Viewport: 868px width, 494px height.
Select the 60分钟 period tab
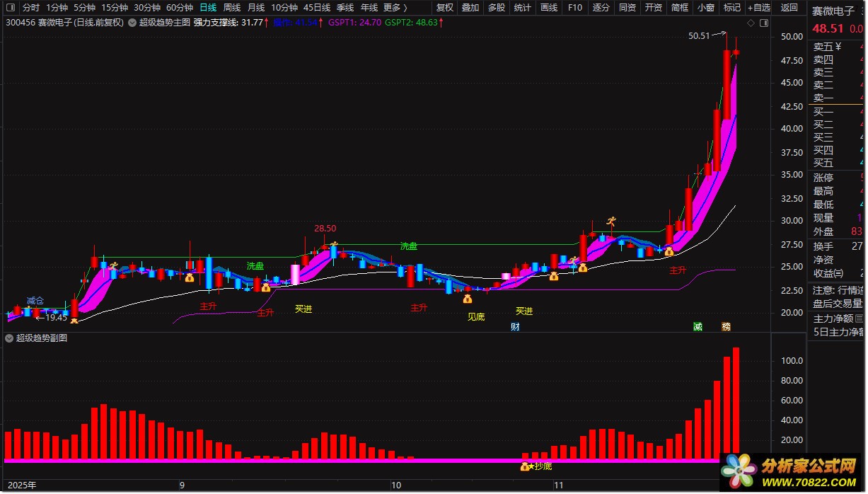click(180, 8)
